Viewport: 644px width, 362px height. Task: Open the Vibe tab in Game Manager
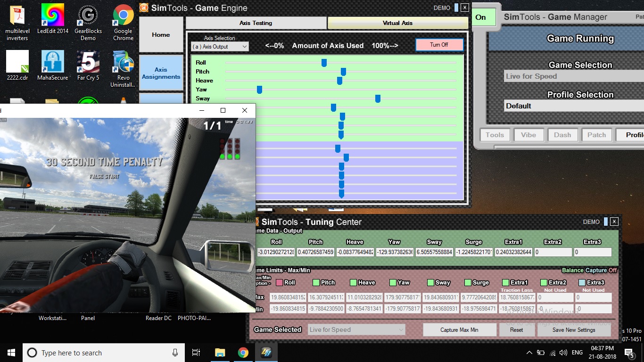click(x=528, y=135)
